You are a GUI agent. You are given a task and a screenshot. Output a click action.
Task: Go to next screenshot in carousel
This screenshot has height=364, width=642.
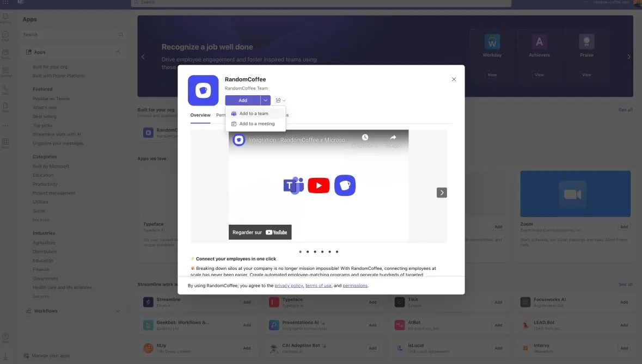click(442, 193)
